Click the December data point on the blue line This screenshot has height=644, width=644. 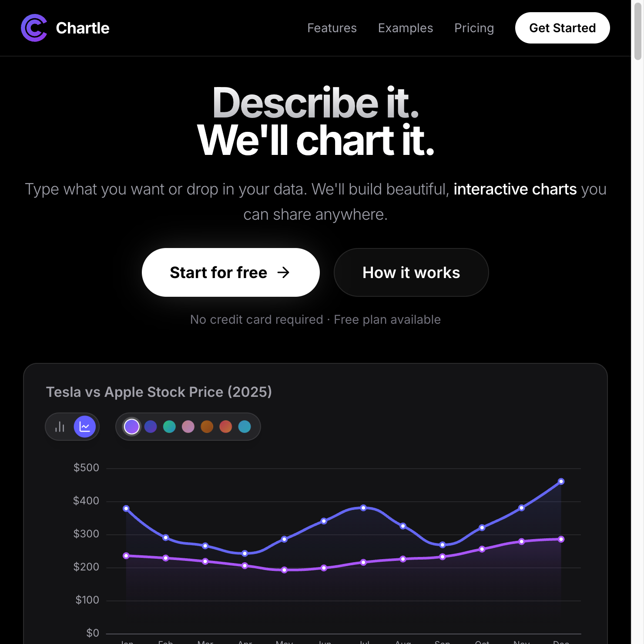(x=561, y=481)
